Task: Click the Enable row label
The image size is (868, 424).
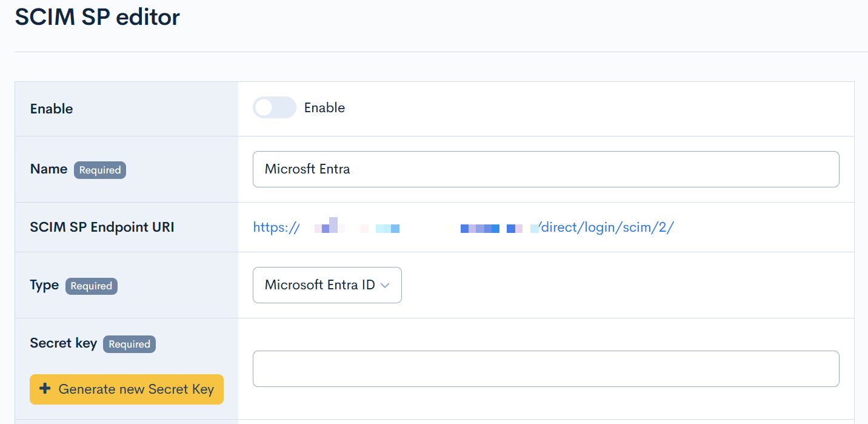Action: click(52, 109)
